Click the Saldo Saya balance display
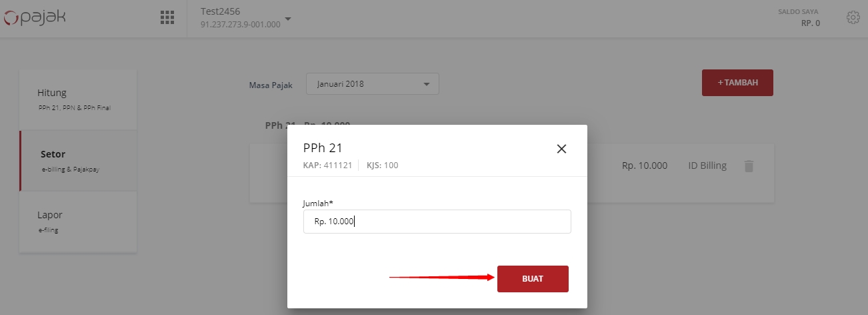 coord(799,18)
